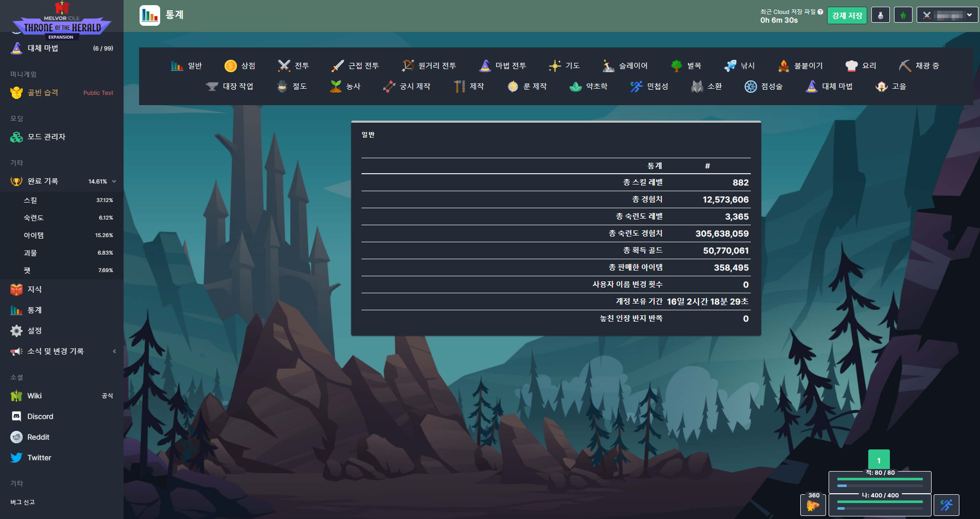Click the 소환 wolf icon
This screenshot has height=519, width=980.
point(697,86)
